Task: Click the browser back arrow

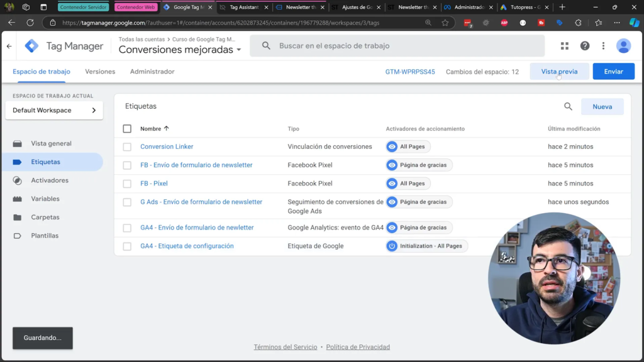Action: 11,23
